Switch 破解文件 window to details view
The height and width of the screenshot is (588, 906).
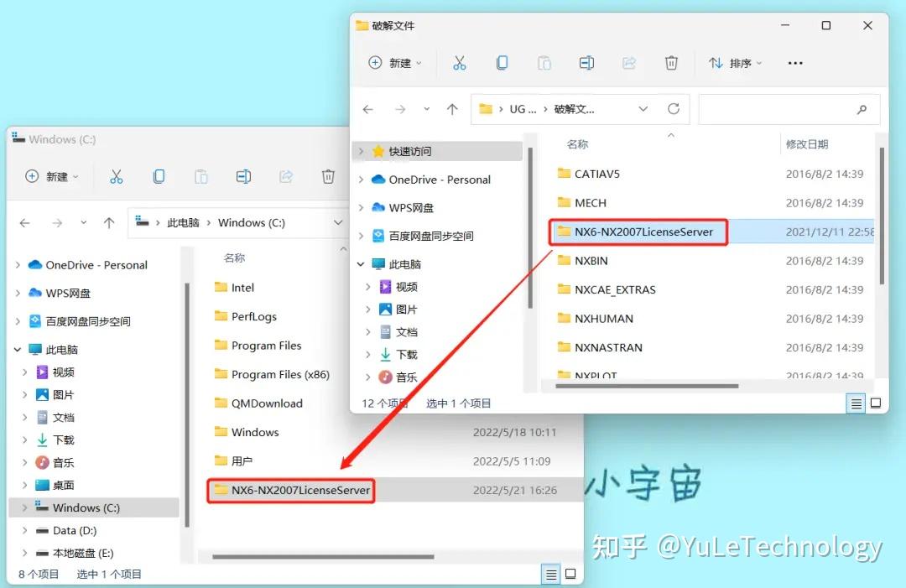[855, 403]
